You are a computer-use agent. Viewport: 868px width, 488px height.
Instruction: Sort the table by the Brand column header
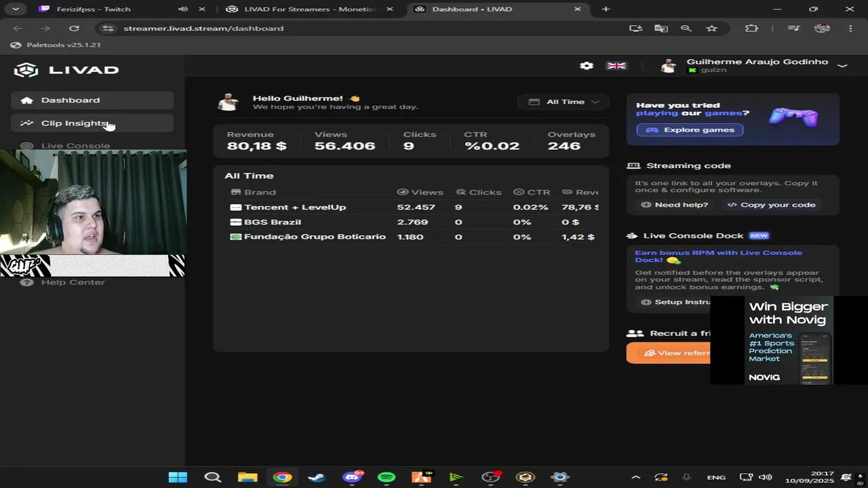tap(254, 192)
